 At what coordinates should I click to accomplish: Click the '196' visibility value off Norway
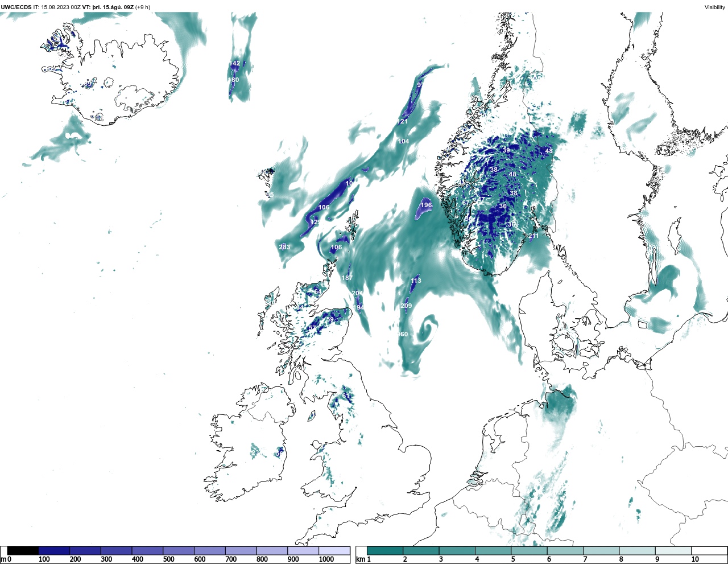pos(426,205)
